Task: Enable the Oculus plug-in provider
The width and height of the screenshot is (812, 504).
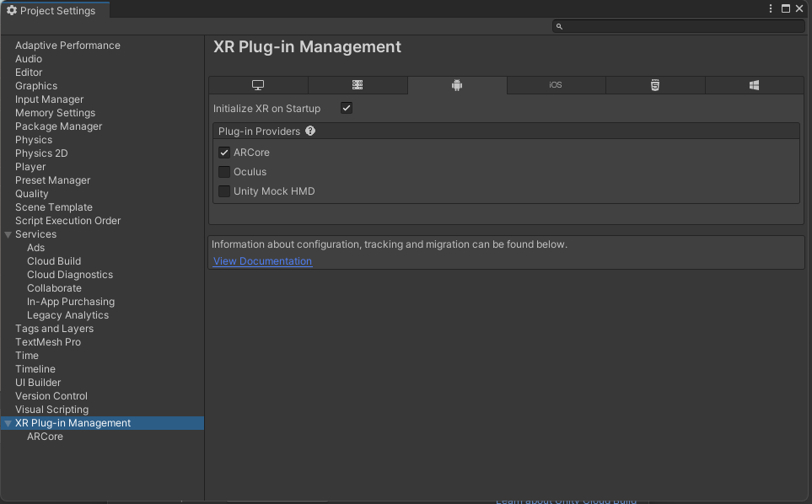Action: click(x=224, y=172)
